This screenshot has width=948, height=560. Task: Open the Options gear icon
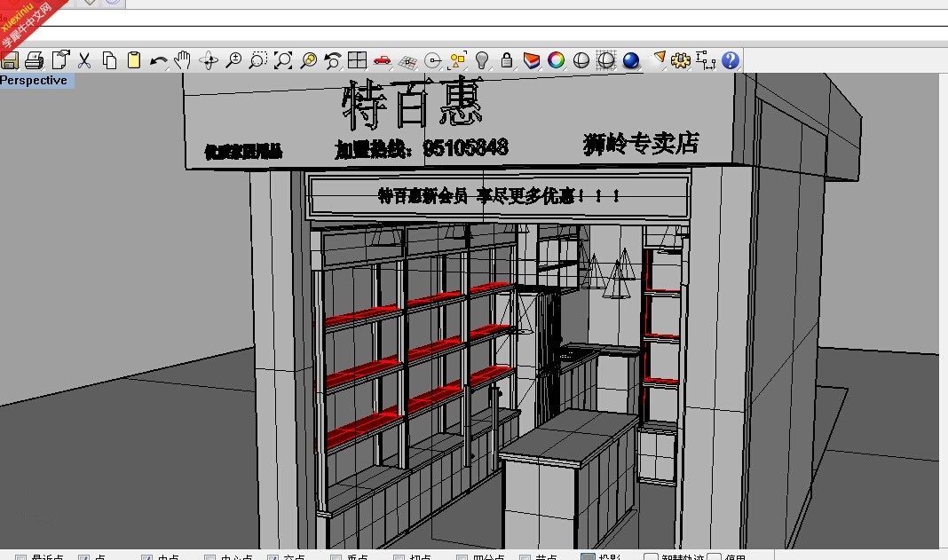[681, 60]
